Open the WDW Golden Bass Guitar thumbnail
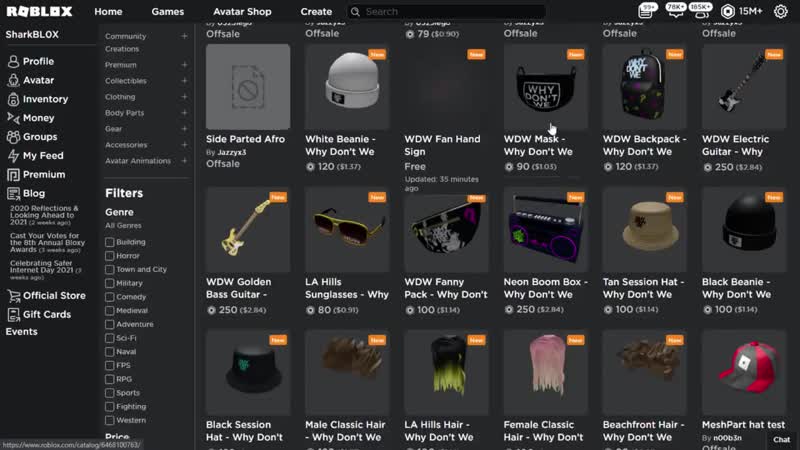This screenshot has height=450, width=800. point(248,230)
